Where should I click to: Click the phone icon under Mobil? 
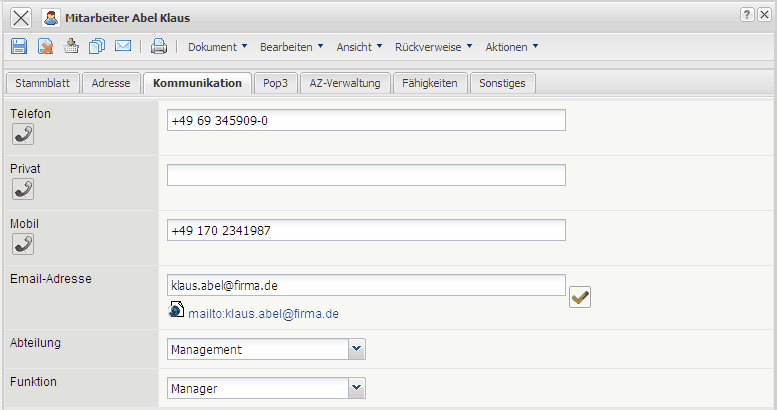point(22,244)
